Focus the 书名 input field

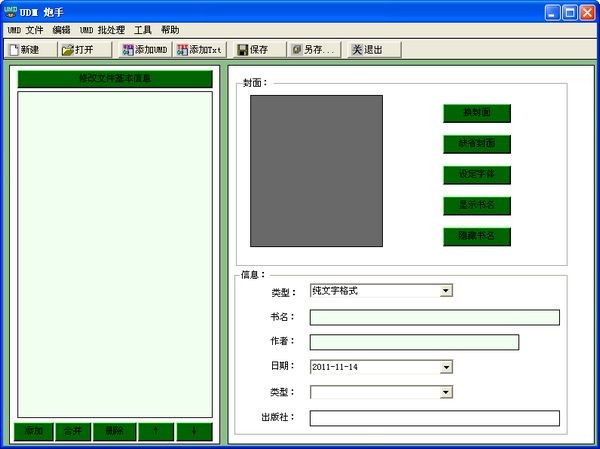click(435, 317)
